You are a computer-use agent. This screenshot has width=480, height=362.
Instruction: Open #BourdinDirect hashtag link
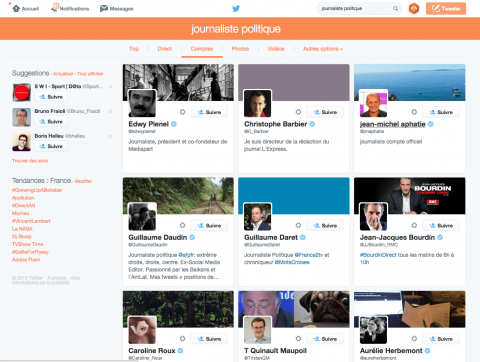coord(378,255)
